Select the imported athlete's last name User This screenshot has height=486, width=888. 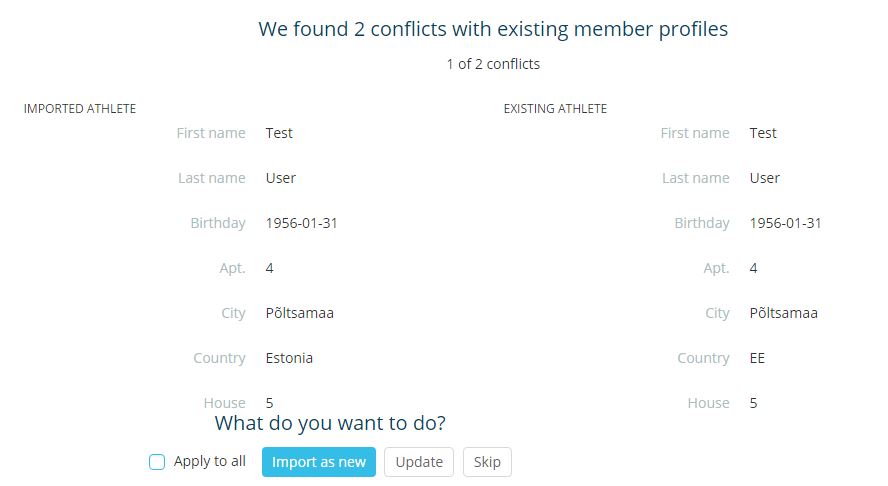[x=281, y=178]
